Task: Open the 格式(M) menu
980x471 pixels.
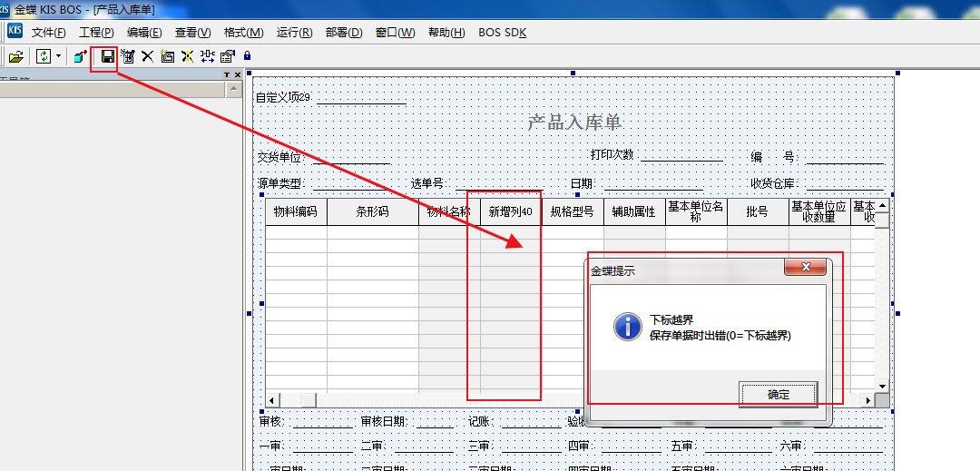Action: [243, 33]
